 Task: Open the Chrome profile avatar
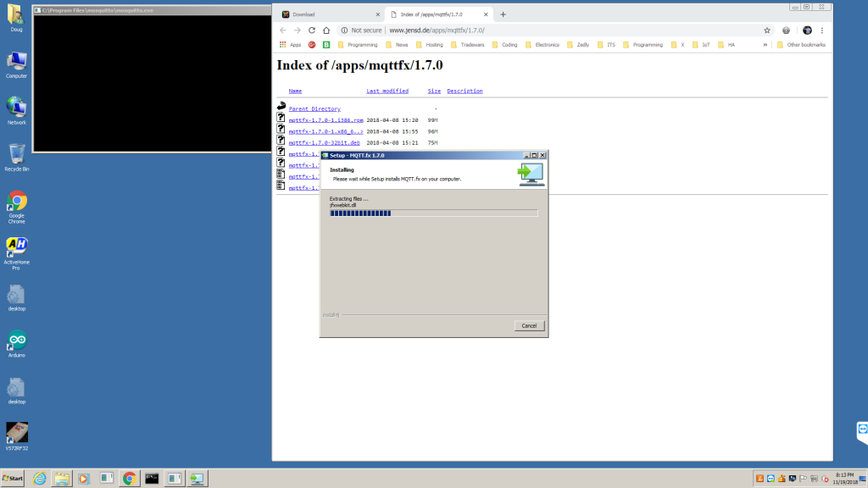tap(807, 30)
